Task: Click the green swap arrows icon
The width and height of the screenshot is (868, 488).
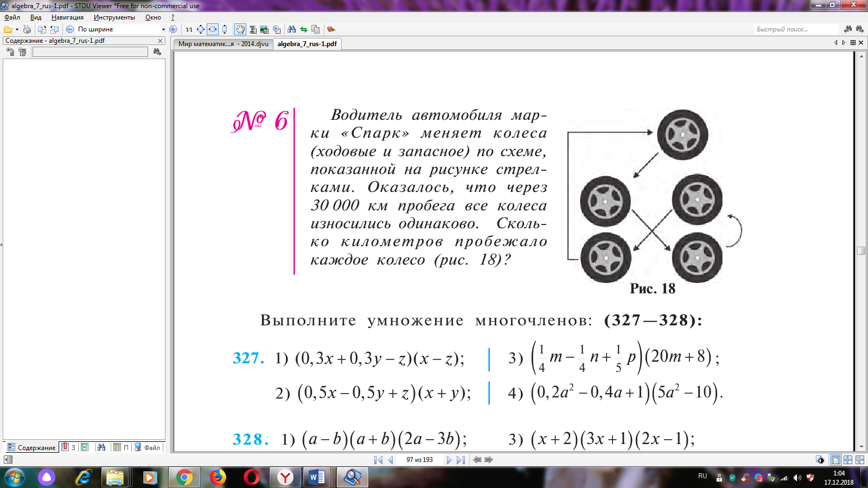Action: (x=304, y=29)
